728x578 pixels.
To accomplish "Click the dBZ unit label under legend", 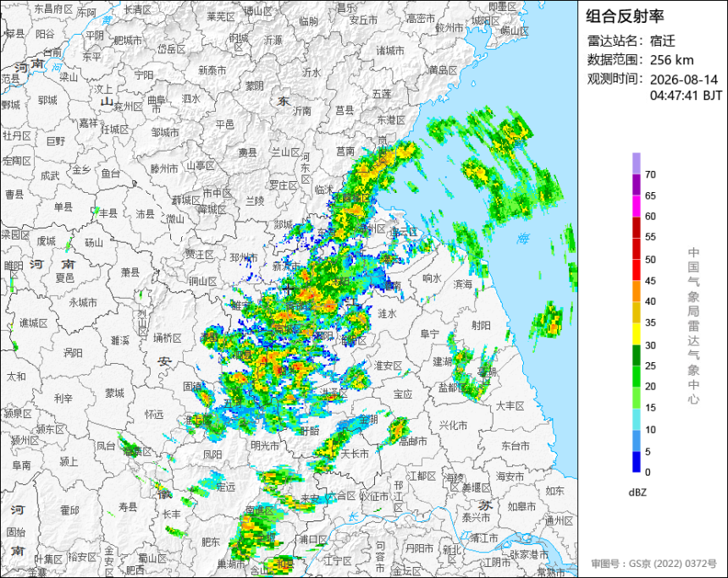I will [637, 493].
